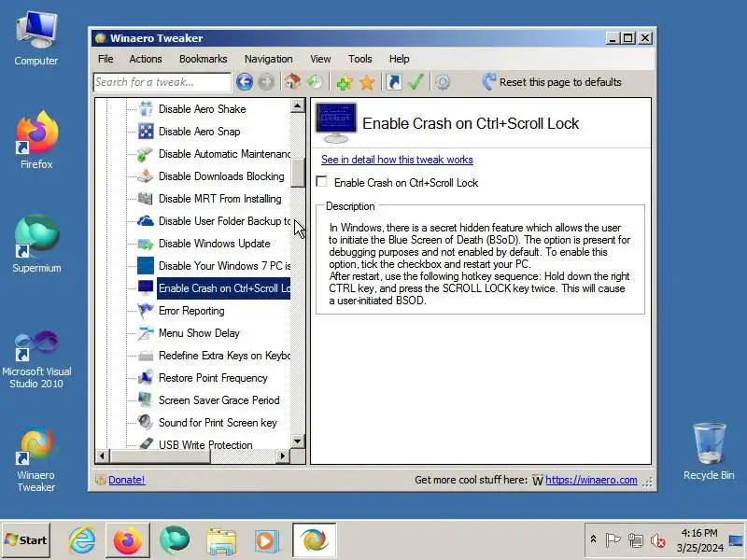This screenshot has width=747, height=560.
Task: Open the Navigation menu
Action: click(x=269, y=59)
